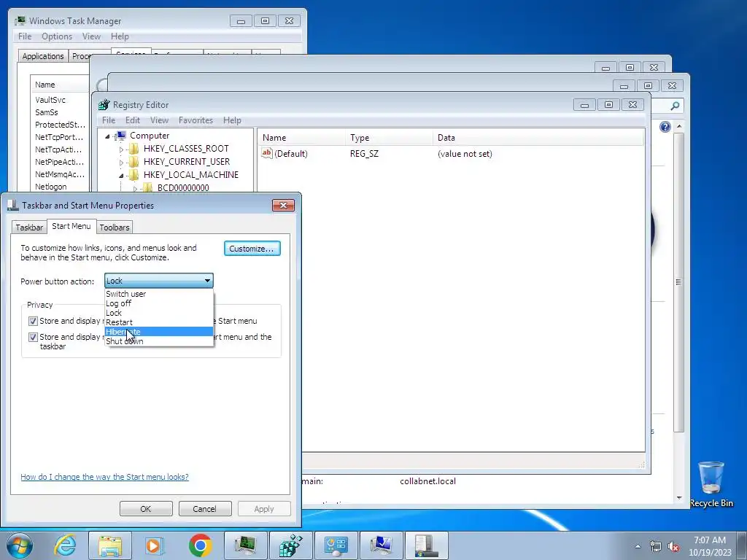Viewport: 747px width, 560px height.
Task: Click the Registry Editor title icon
Action: tap(104, 105)
